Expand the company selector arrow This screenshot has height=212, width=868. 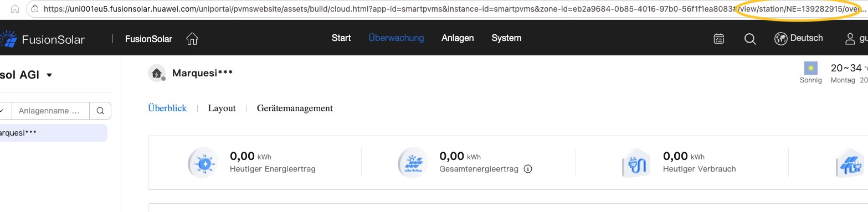tap(49, 75)
